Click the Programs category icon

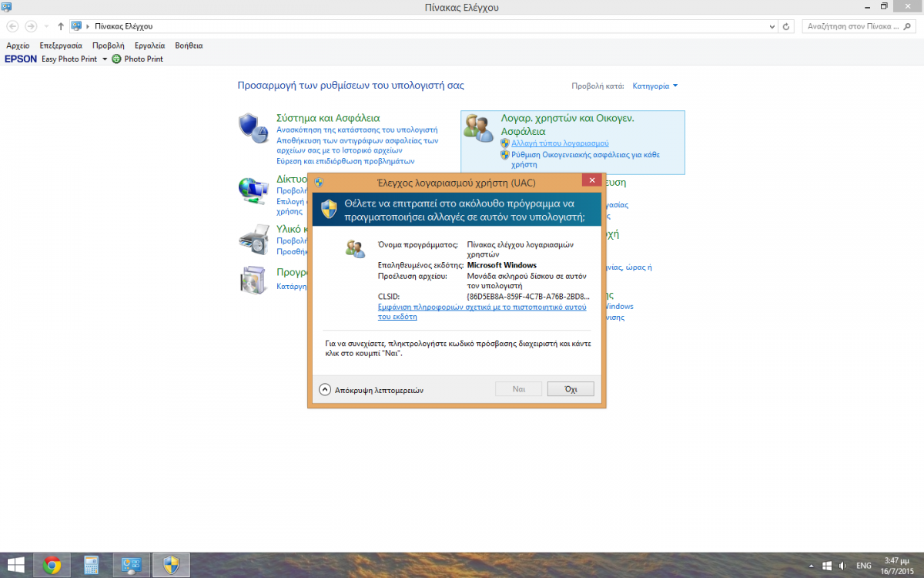point(253,281)
